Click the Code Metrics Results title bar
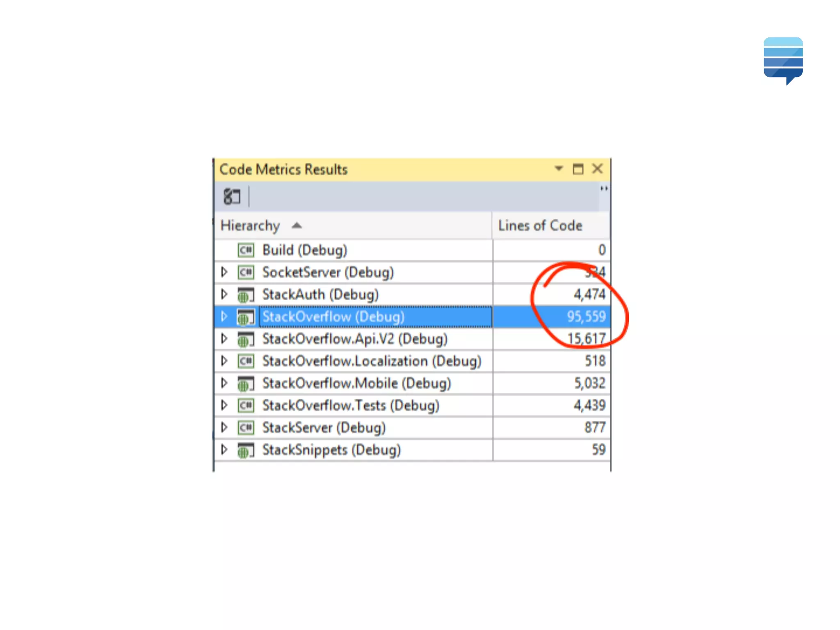 (x=412, y=169)
